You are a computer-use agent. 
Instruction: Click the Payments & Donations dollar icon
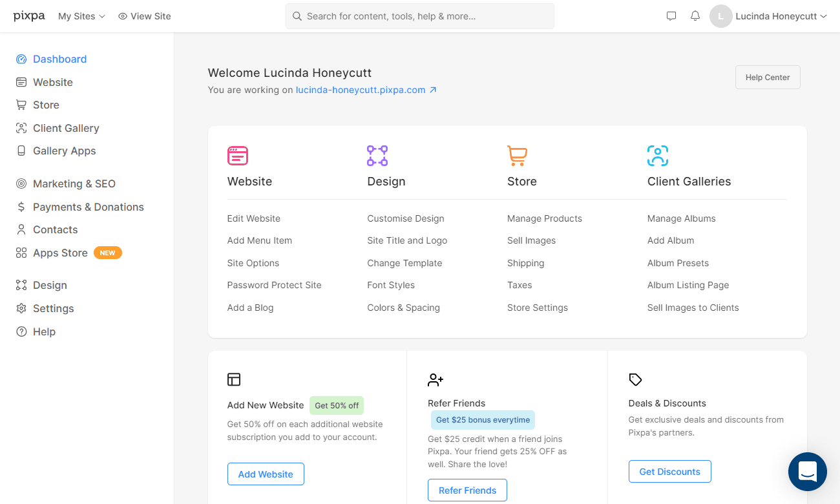[21, 207]
